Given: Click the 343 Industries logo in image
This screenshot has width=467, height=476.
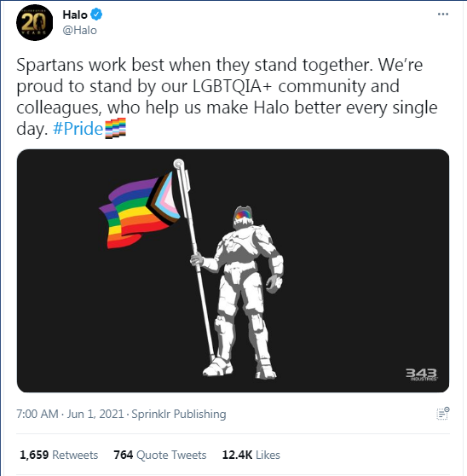Looking at the screenshot, I should pyautogui.click(x=422, y=374).
